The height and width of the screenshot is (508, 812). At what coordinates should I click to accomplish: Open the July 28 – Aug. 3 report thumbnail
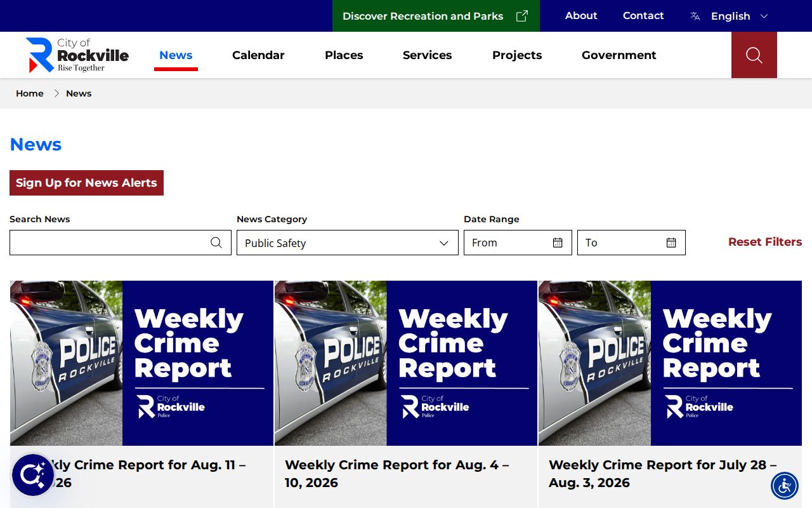pyautogui.click(x=670, y=363)
